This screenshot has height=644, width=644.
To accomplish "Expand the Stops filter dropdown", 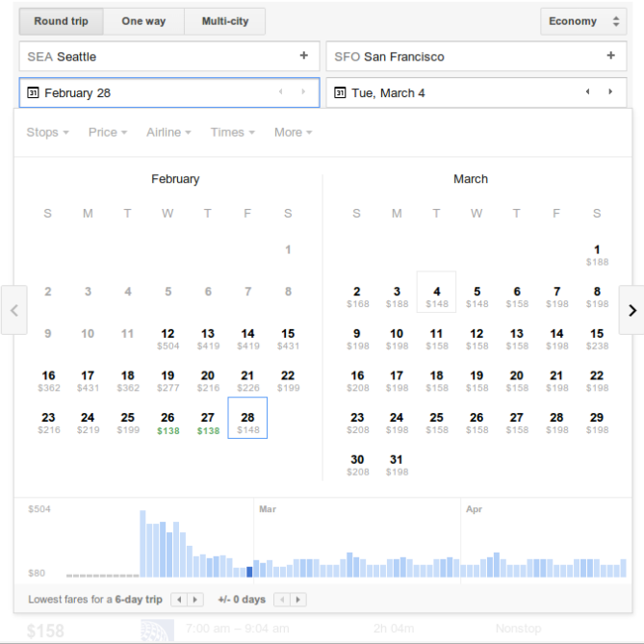I will (x=47, y=132).
